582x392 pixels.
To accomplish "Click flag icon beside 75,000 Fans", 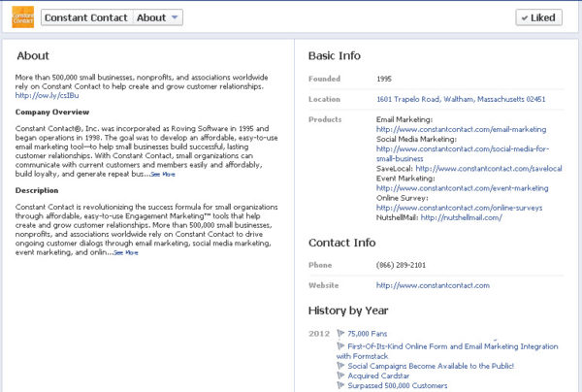I will [340, 333].
